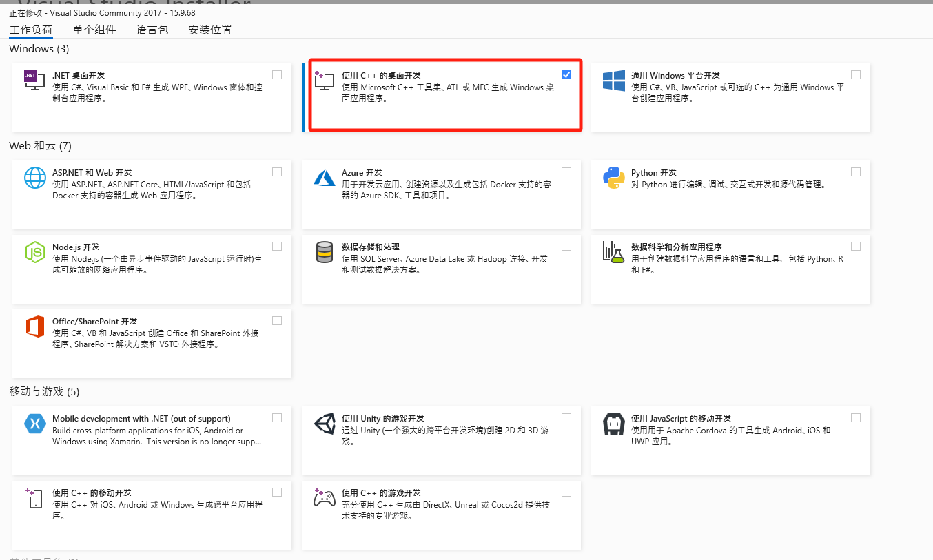Check the ASP.NET 和 Web 开发 checkbox
Viewport: 933px width, 560px height.
pyautogui.click(x=277, y=172)
